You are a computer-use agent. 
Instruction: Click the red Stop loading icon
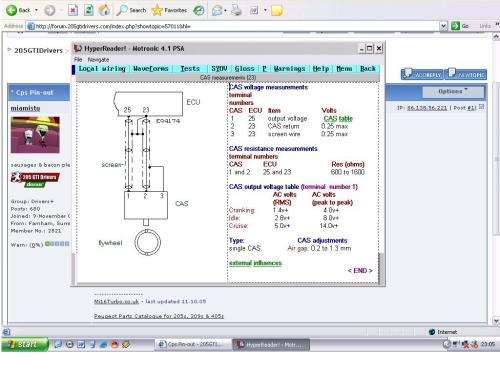point(73,10)
